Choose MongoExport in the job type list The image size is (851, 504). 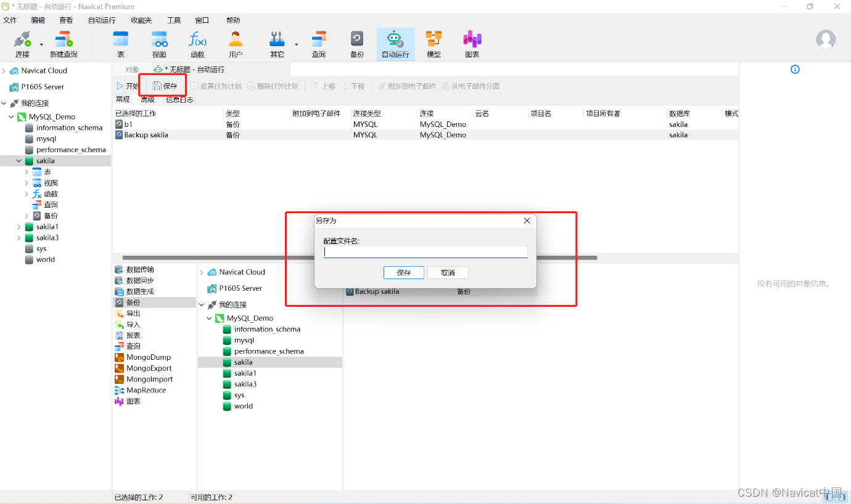(x=143, y=368)
